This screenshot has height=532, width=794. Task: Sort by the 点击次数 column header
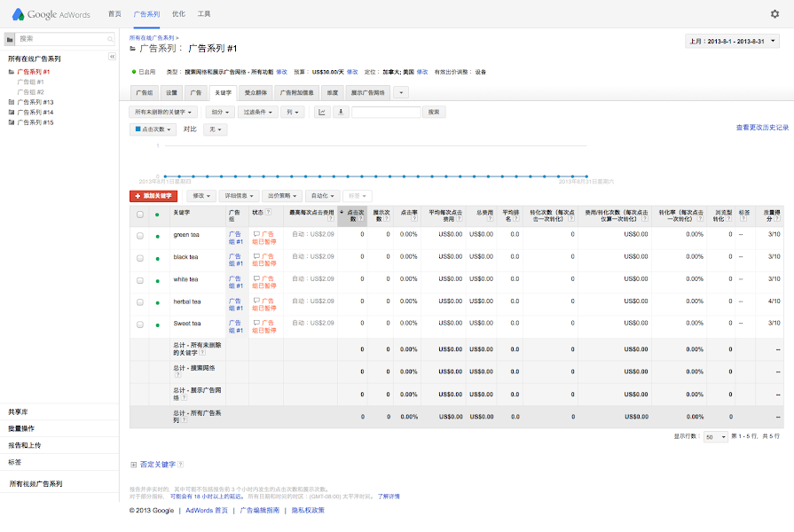coord(352,215)
